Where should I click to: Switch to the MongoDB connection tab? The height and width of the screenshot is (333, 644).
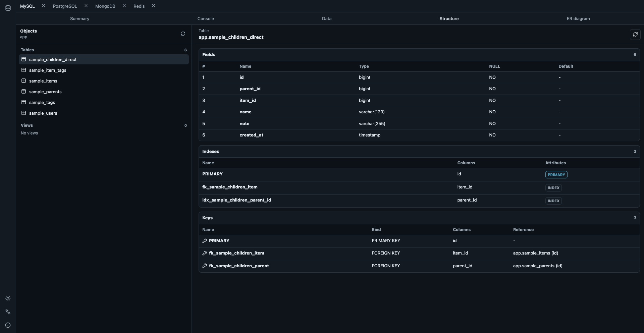[105, 6]
